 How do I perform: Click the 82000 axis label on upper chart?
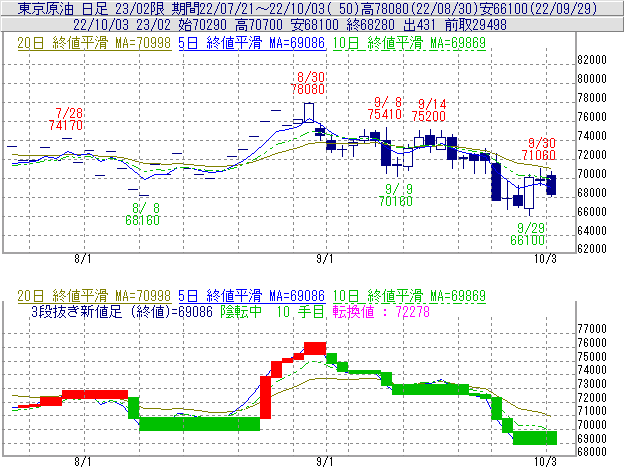[x=592, y=60]
